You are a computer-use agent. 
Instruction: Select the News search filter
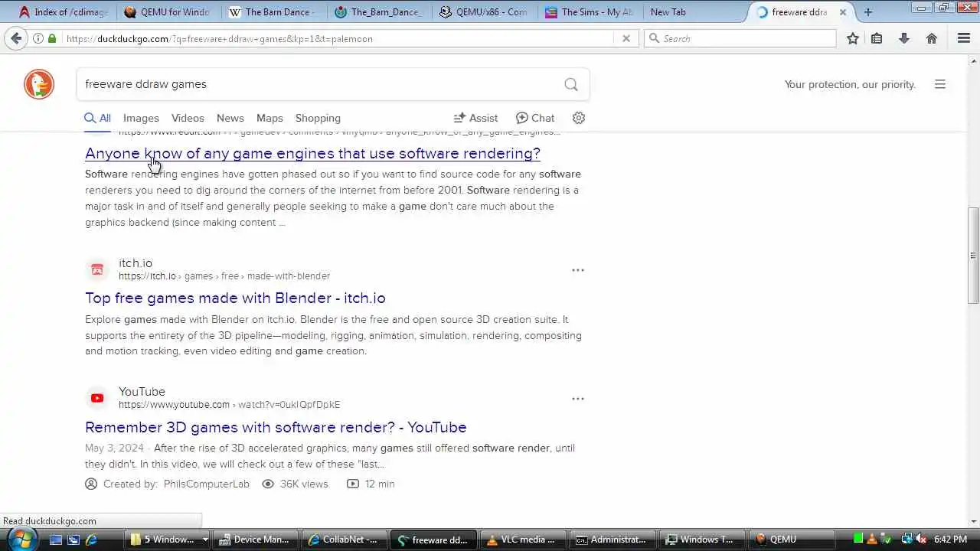point(230,118)
